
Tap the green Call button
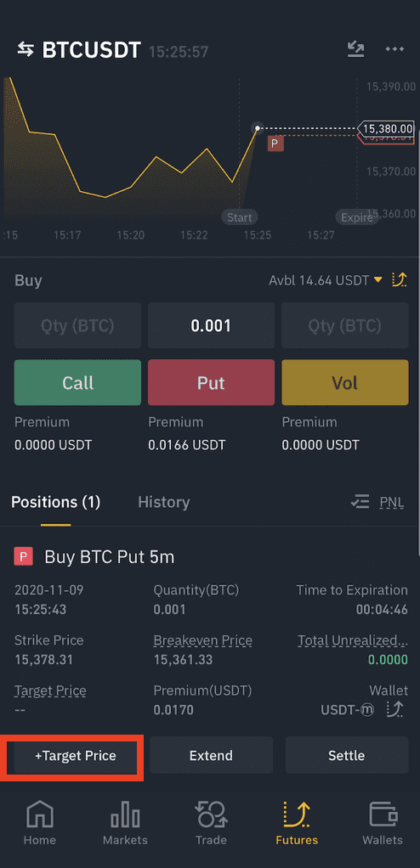click(77, 382)
